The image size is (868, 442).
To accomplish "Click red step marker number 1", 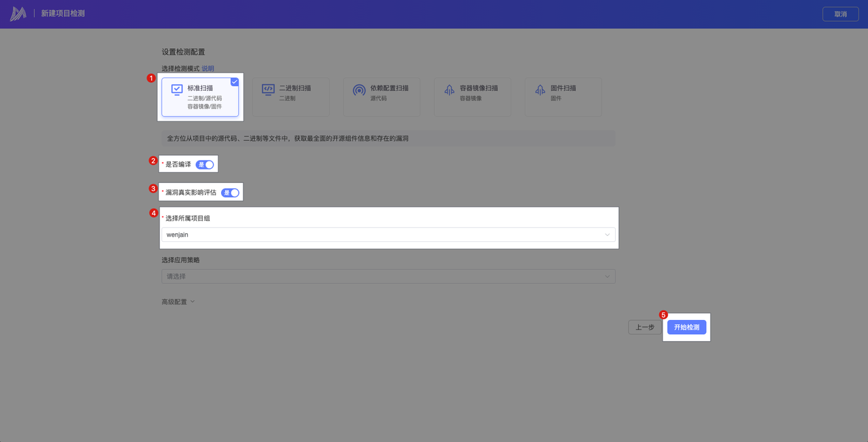I will pyautogui.click(x=151, y=78).
